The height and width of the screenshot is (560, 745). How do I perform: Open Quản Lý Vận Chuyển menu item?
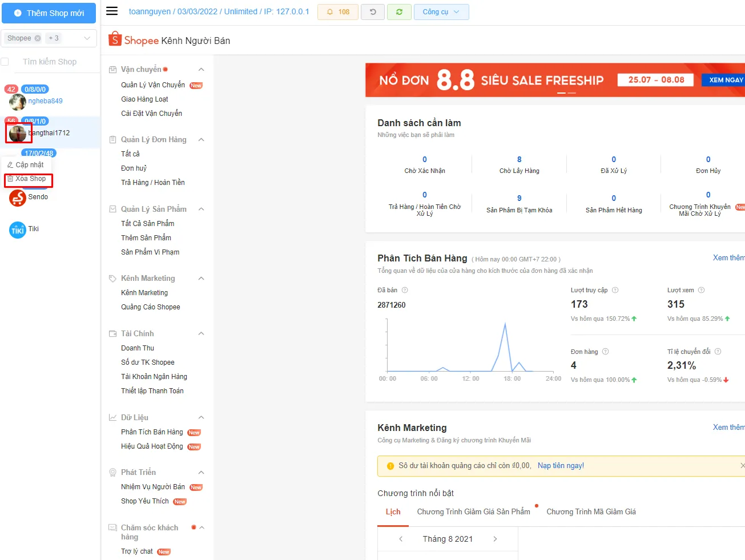(153, 85)
